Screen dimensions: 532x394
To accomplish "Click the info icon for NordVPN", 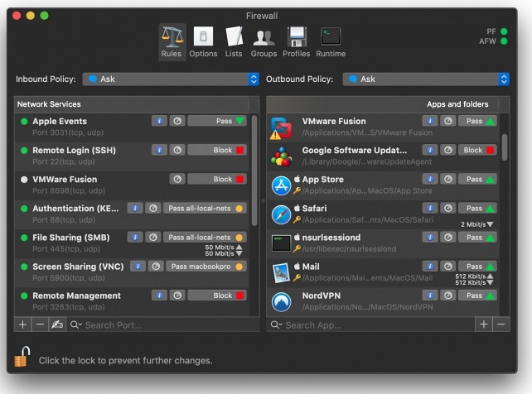I will 430,295.
